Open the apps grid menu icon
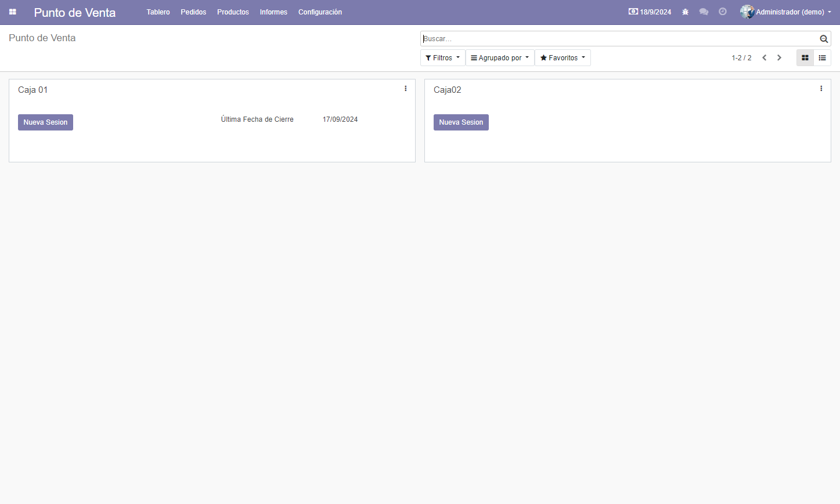840x504 pixels. click(12, 12)
